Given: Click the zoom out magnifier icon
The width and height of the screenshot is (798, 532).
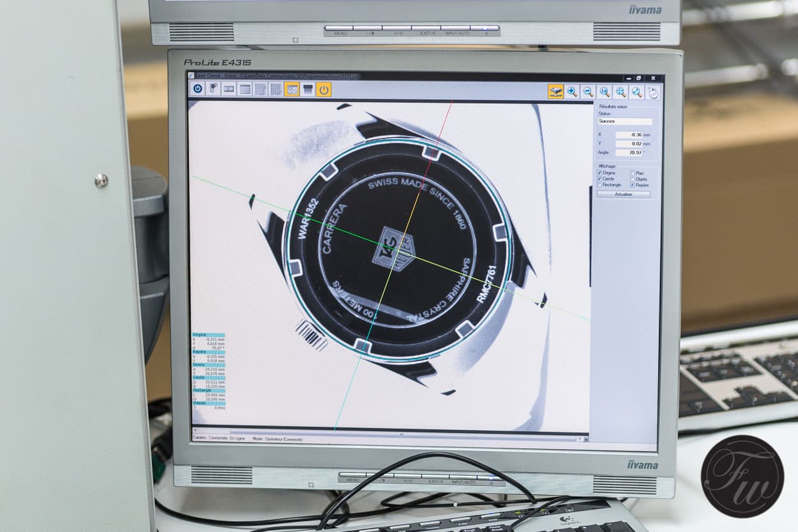Looking at the screenshot, I should [588, 92].
